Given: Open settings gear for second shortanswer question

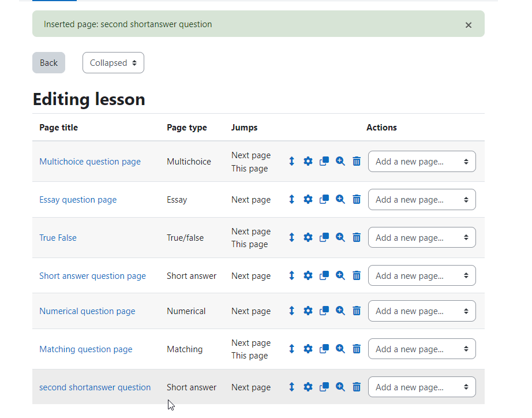Looking at the screenshot, I should tap(308, 387).
